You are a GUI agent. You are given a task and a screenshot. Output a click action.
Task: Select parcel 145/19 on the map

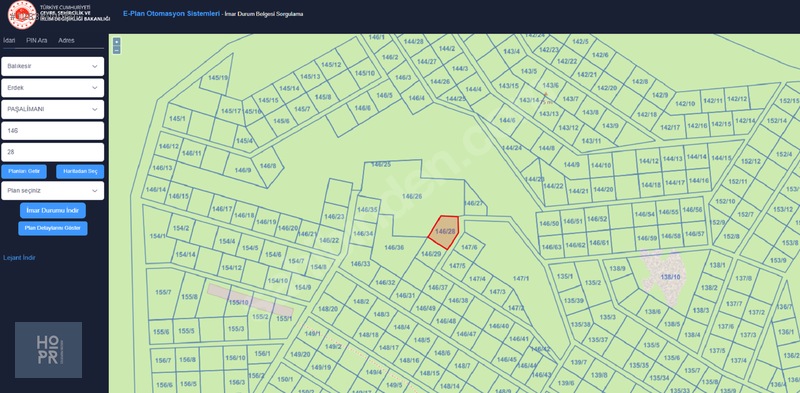click(218, 78)
